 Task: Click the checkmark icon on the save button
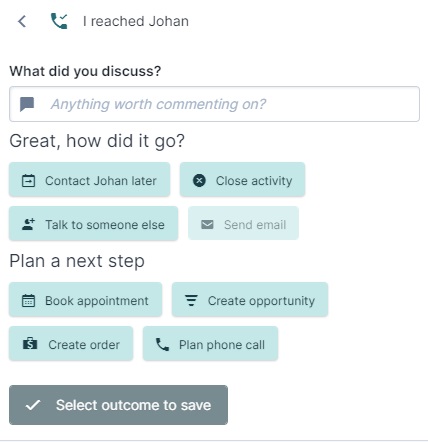pos(33,405)
